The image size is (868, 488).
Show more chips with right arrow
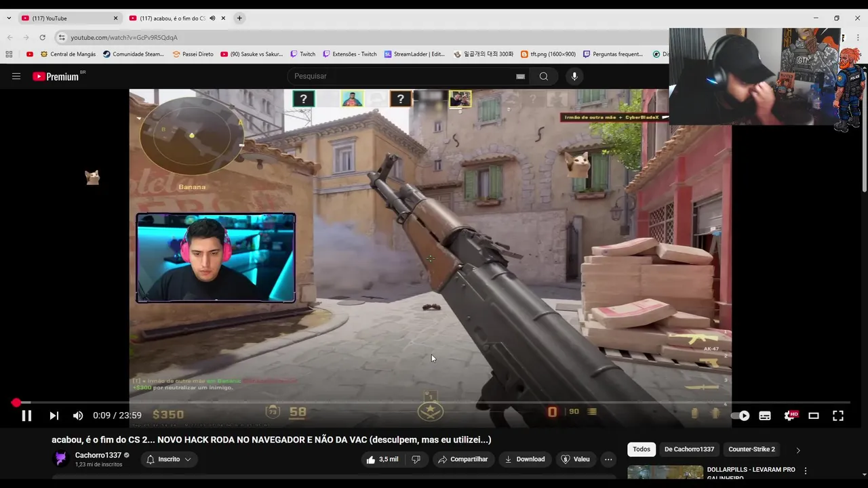tap(798, 449)
